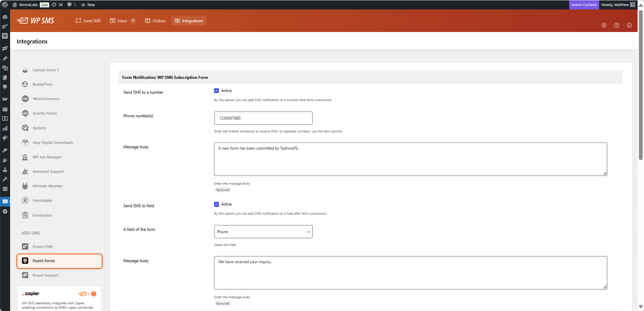Open Appearance brush icon in admin sidebar
Image resolution: width=644 pixels, height=311 pixels.
coord(5,150)
